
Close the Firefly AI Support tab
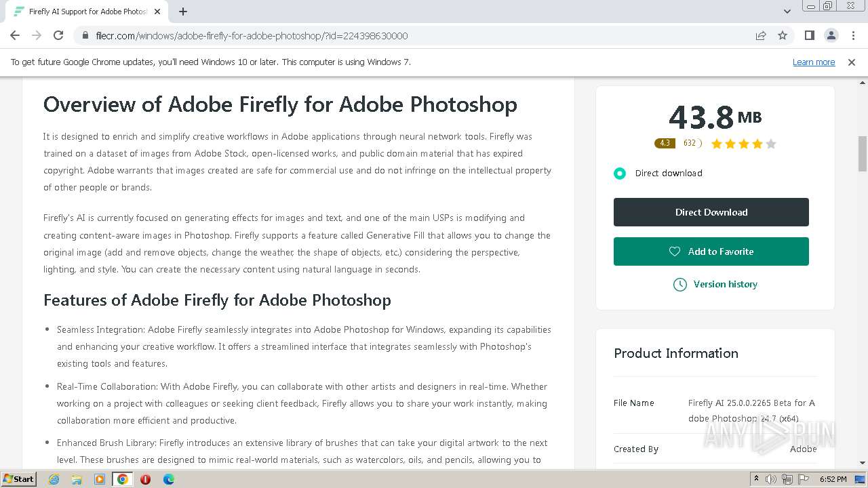point(157,12)
